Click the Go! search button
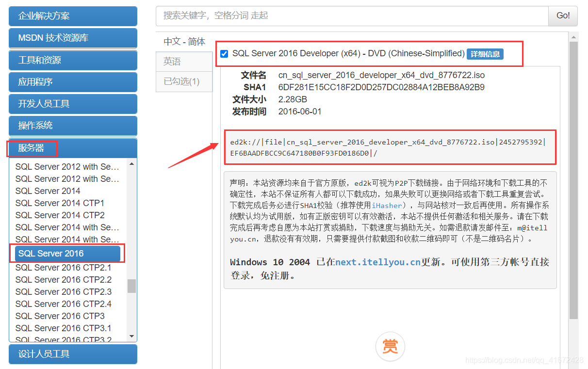Screen dimensions: 588x369 click(x=563, y=16)
